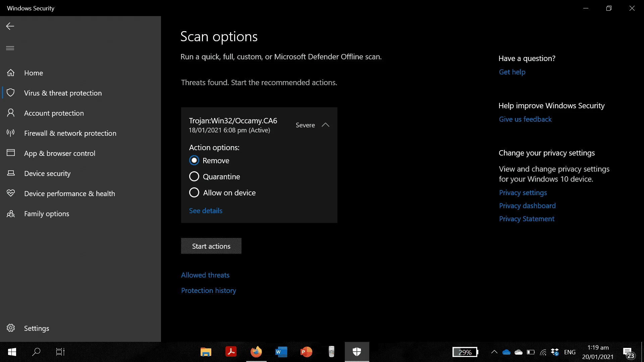Click the Account protection person icon
This screenshot has width=644, height=362.
pos(11,113)
